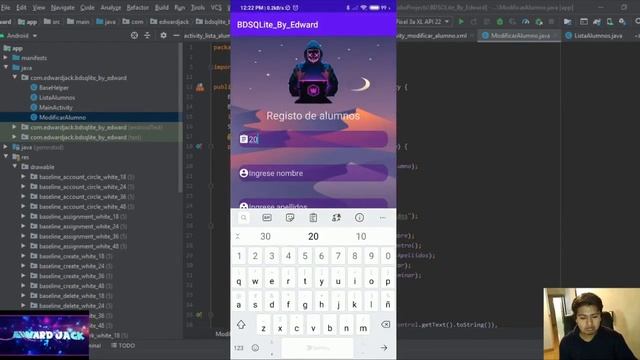Click the stop square icon in toolbar
Viewport: 640px width, 360px height.
pos(551,21)
